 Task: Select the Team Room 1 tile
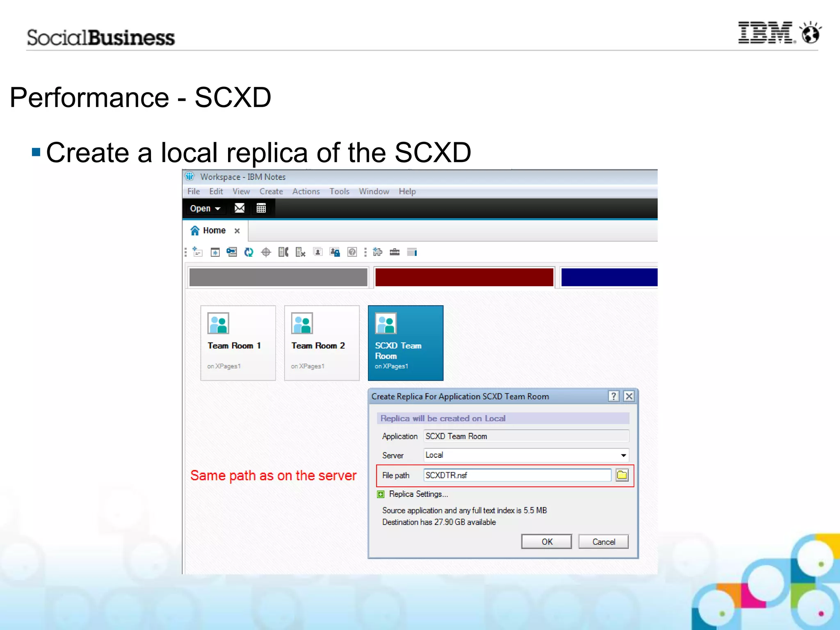[x=238, y=343]
